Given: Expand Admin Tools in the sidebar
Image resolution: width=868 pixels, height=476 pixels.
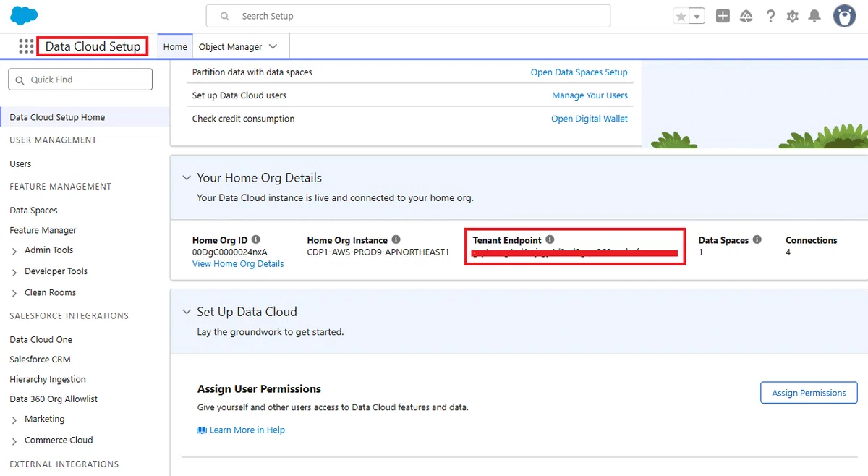Looking at the screenshot, I should coord(14,250).
